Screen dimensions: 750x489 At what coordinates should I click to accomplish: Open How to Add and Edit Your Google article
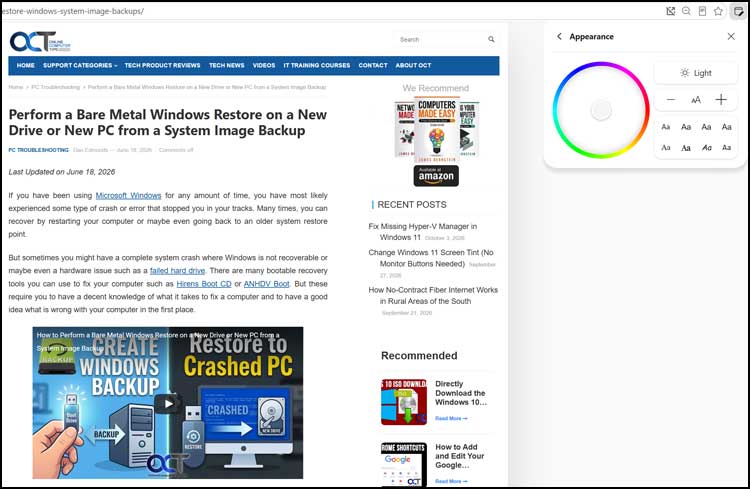click(x=460, y=456)
